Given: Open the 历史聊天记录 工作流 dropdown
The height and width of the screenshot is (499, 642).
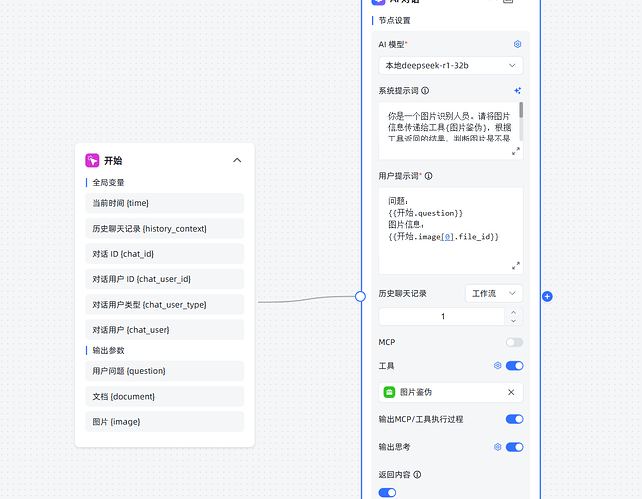Looking at the screenshot, I should tap(494, 293).
